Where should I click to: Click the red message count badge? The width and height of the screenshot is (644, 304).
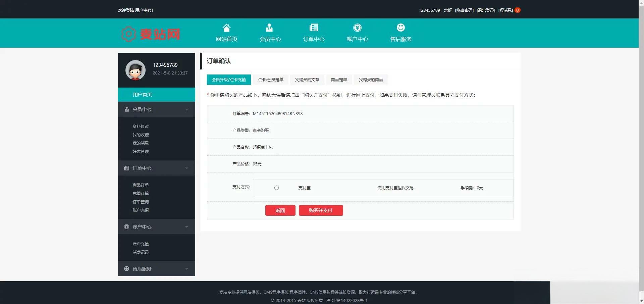click(x=518, y=10)
